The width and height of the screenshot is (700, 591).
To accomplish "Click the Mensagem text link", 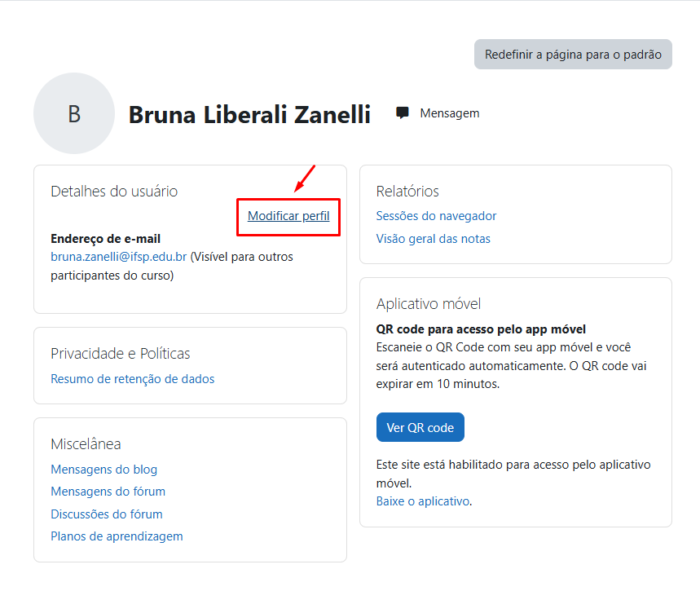I will coord(450,113).
